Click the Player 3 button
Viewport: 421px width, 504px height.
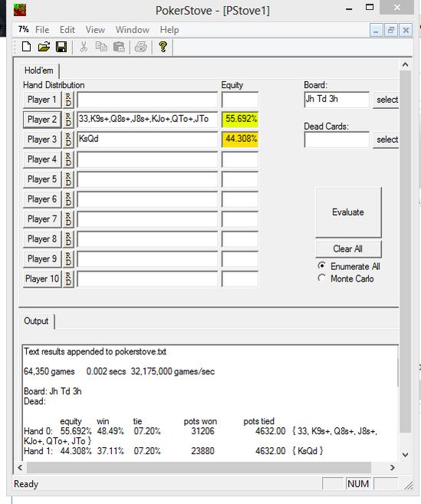click(42, 140)
